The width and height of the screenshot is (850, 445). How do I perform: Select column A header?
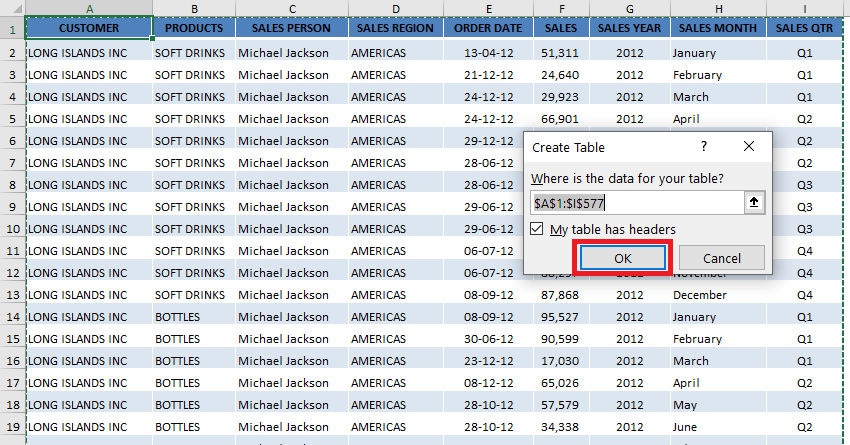pos(89,8)
